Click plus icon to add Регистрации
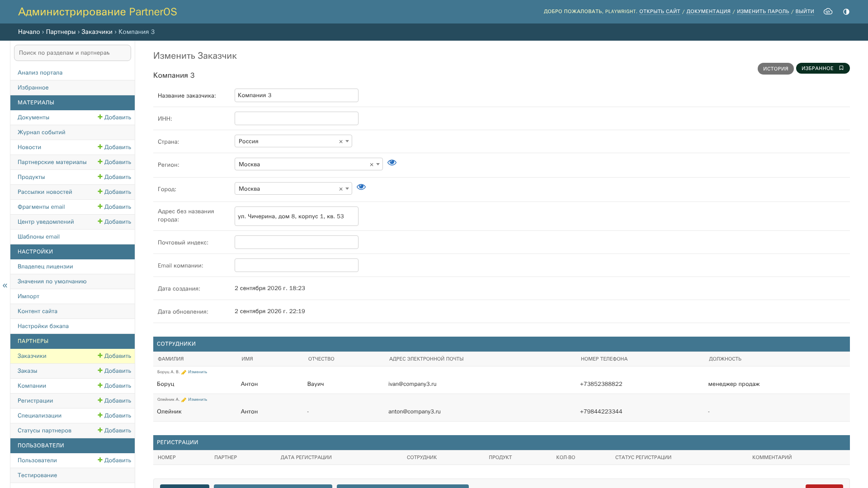Image resolution: width=868 pixels, height=488 pixels. click(100, 400)
